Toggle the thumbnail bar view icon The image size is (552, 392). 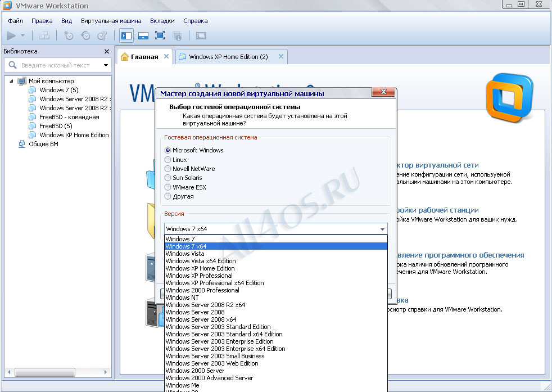click(143, 35)
